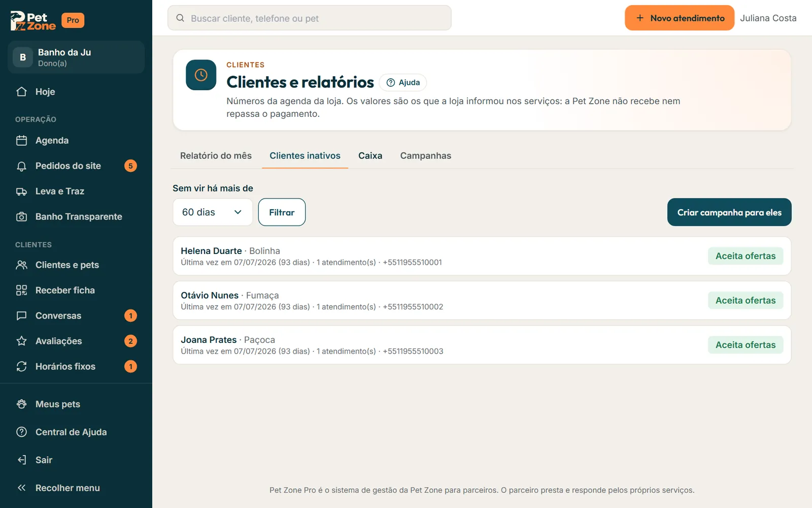The image size is (812, 508).
Task: Click the Avaliações count badge 2
Action: (x=130, y=341)
